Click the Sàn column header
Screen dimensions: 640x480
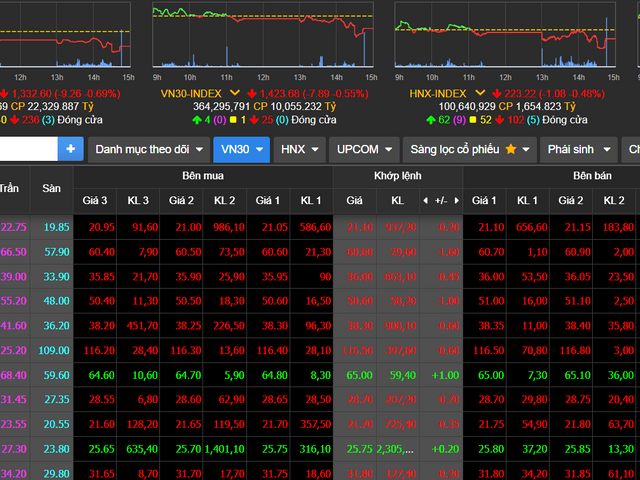tap(51, 188)
